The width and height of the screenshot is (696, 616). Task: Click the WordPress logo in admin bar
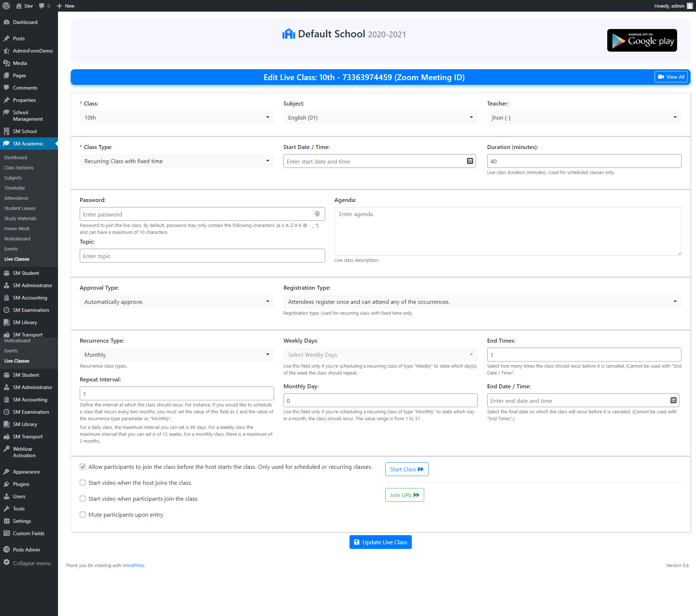click(6, 6)
